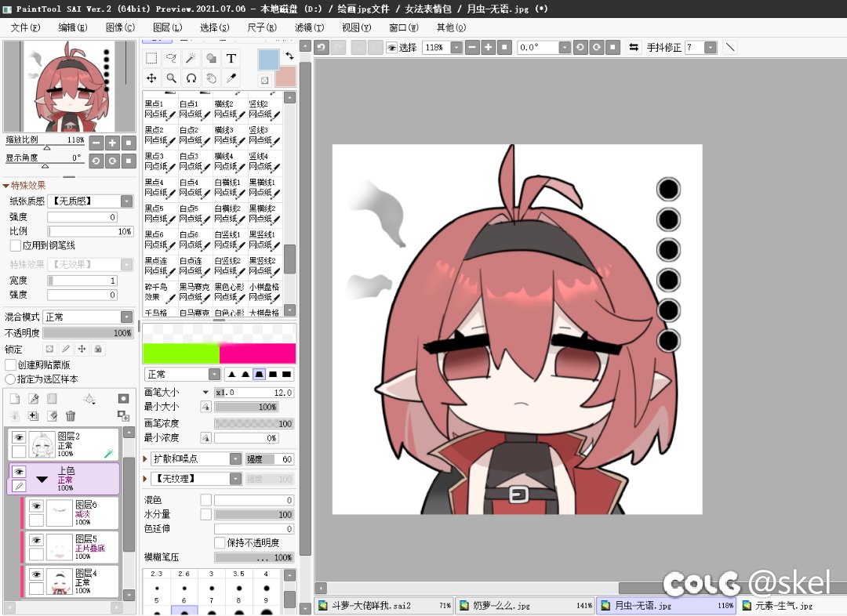Click undo button in canvas toolbar
The width and height of the screenshot is (847, 616).
(322, 48)
